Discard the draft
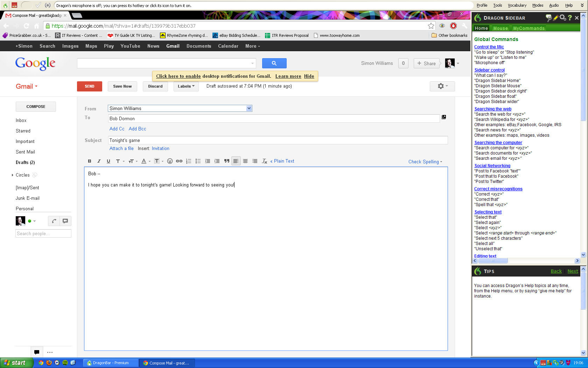Image resolution: width=588 pixels, height=368 pixels. pos(155,86)
